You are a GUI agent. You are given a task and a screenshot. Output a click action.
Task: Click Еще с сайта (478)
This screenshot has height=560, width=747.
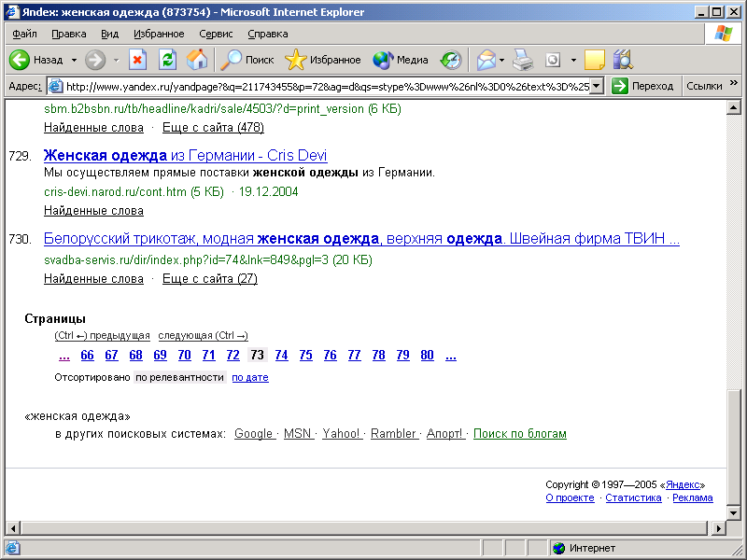pos(213,128)
